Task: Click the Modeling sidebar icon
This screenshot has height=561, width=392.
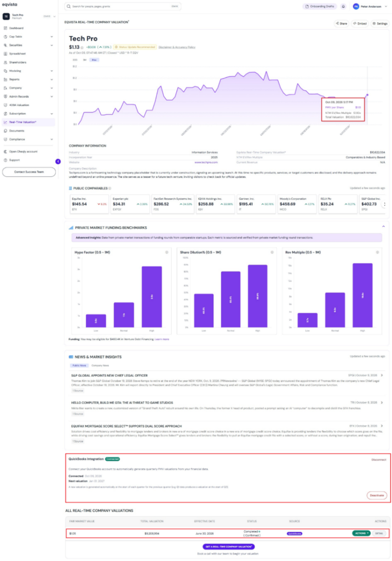Action: pos(5,71)
